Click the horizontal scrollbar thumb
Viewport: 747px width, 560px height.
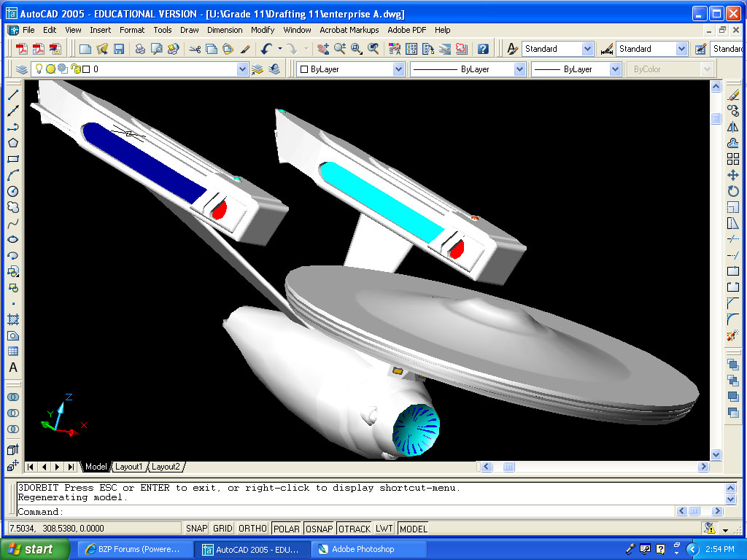508,467
